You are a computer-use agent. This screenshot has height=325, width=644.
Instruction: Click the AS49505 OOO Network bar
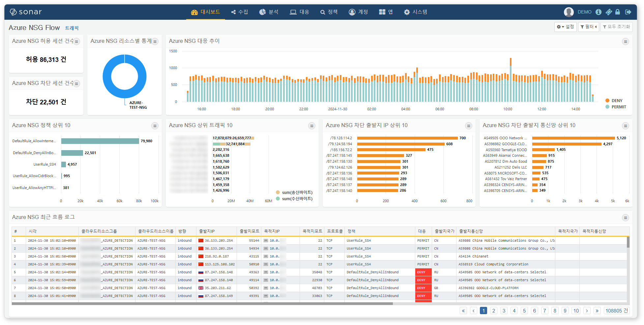pos(573,138)
